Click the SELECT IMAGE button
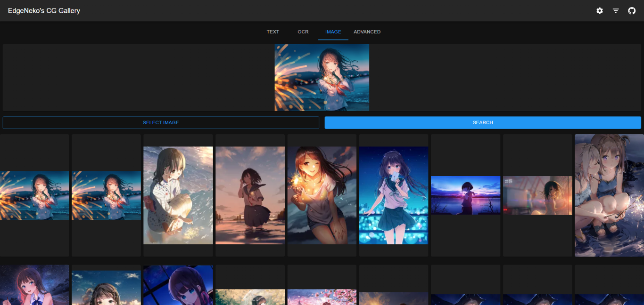The height and width of the screenshot is (305, 644). [x=161, y=123]
